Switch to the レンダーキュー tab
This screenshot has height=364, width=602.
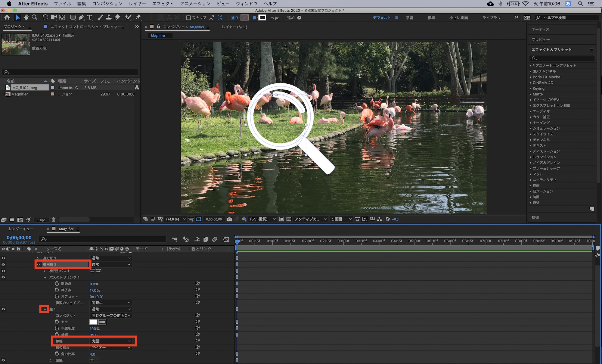(x=21, y=229)
